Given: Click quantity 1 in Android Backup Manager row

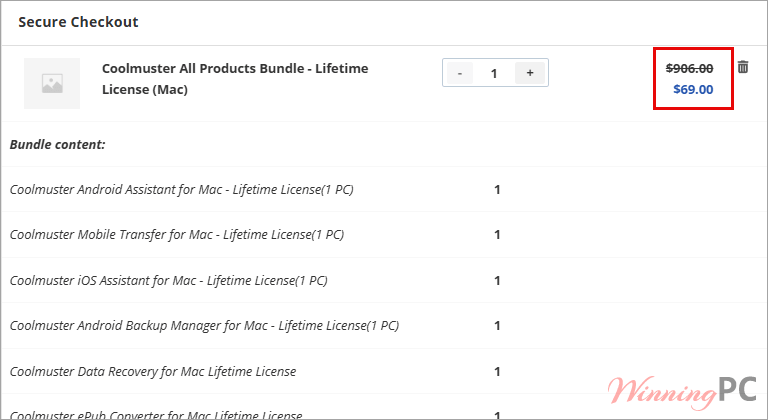Looking at the screenshot, I should click(x=497, y=325).
